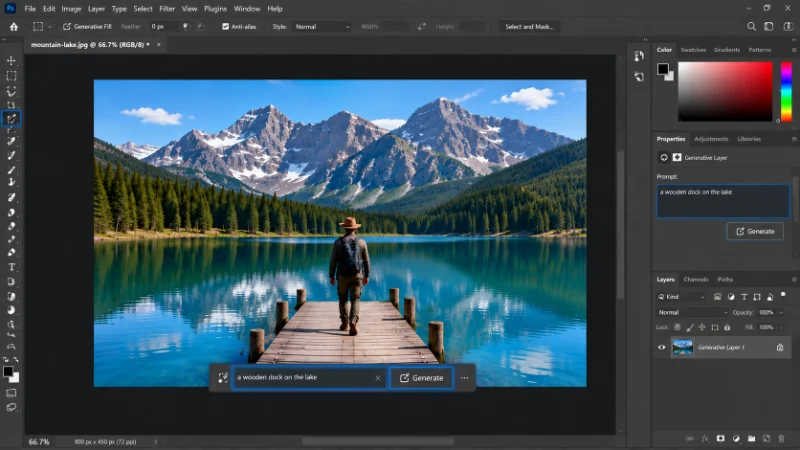Open the workspace switcher icon at top right
Screen dimensions: 800x450
point(769,27)
